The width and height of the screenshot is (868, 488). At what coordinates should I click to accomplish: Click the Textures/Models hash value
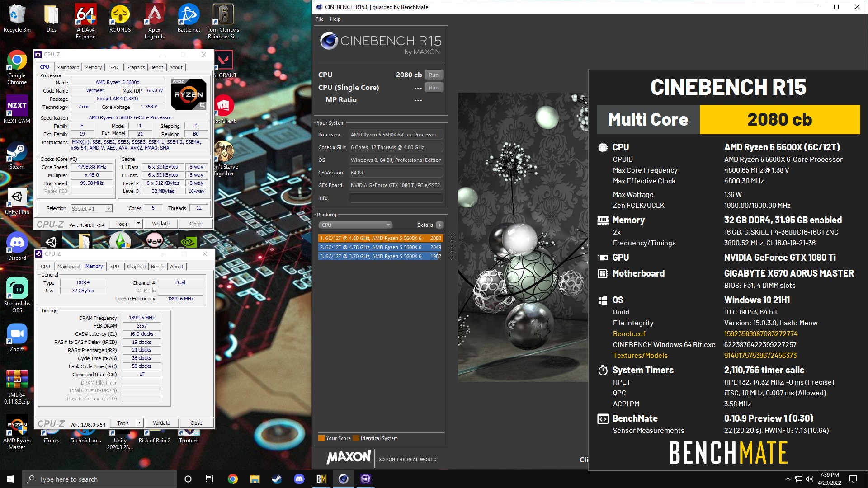point(760,356)
